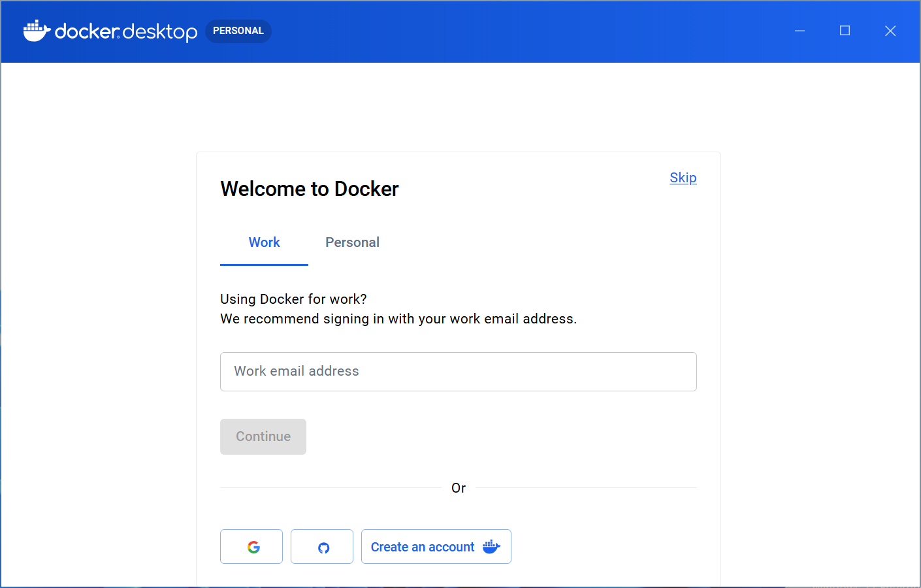Click the Docker whale logo in the title bar
The height and width of the screenshot is (588, 921).
tap(37, 30)
